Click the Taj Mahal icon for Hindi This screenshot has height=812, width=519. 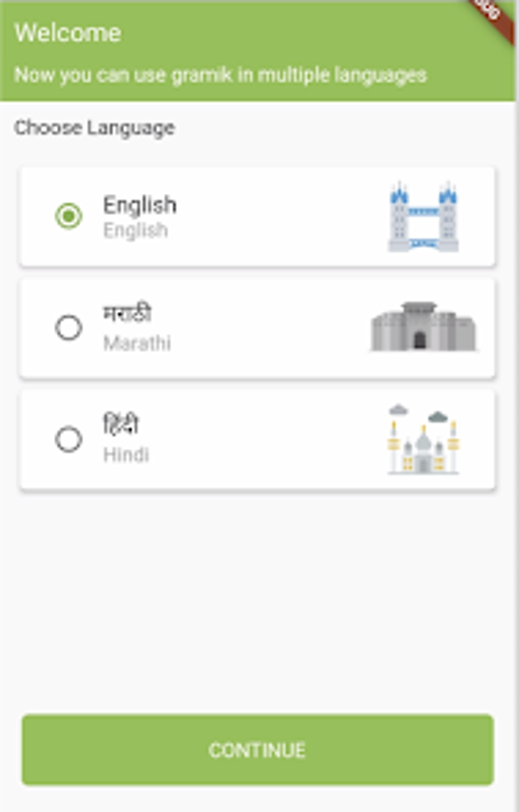423,439
